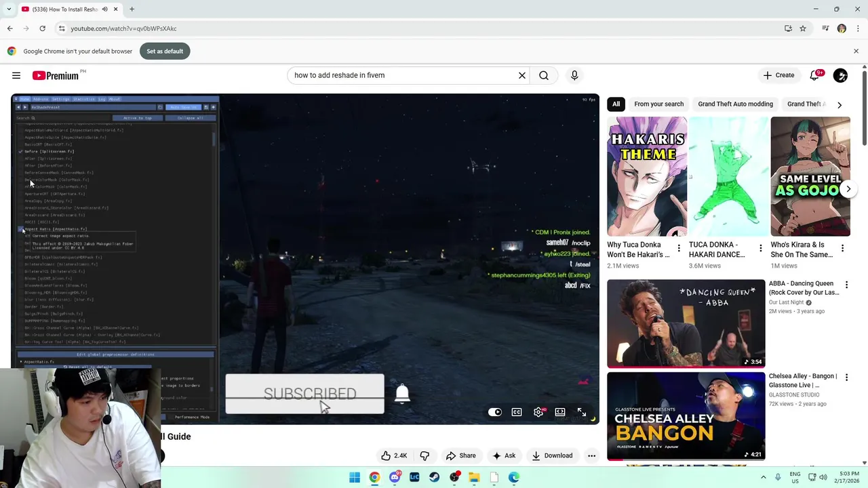This screenshot has height=488, width=868.
Task: Open more actions ellipsis under video
Action: click(x=591, y=455)
